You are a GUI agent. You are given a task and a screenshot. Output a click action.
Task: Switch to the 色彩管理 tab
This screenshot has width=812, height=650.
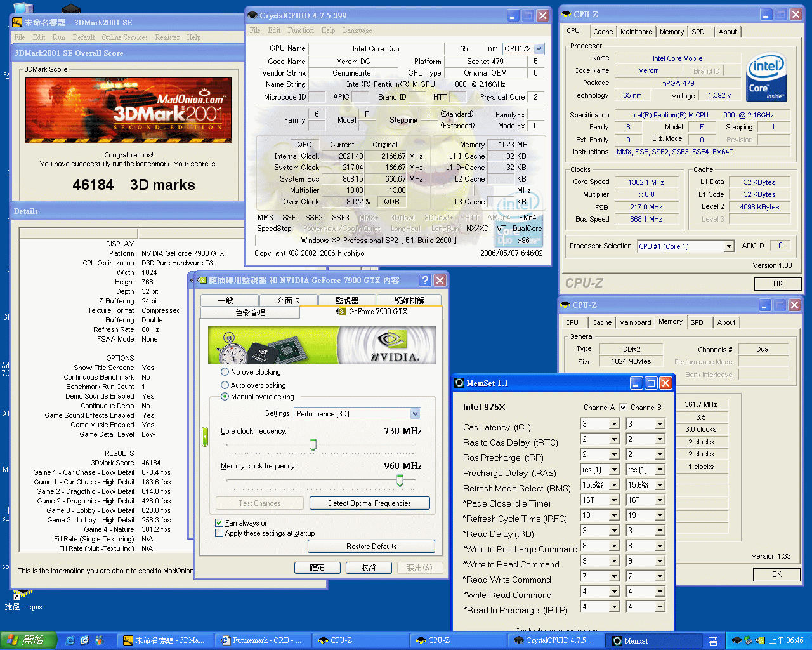tap(250, 312)
